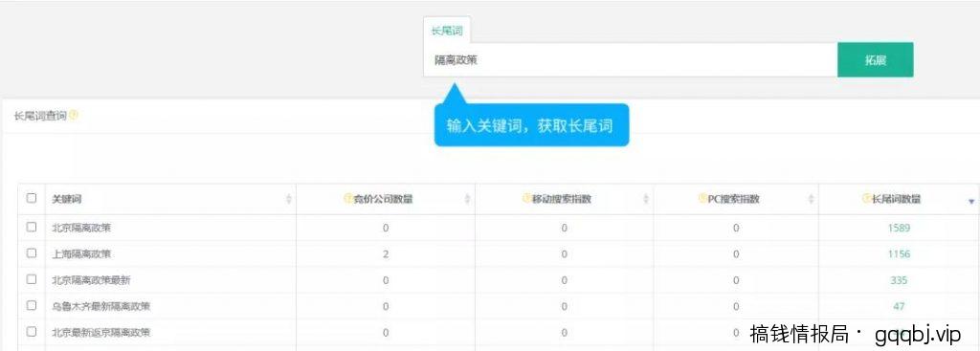Sort by 移动搜索指数 column arrows
The height and width of the screenshot is (351, 980).
pos(646,199)
